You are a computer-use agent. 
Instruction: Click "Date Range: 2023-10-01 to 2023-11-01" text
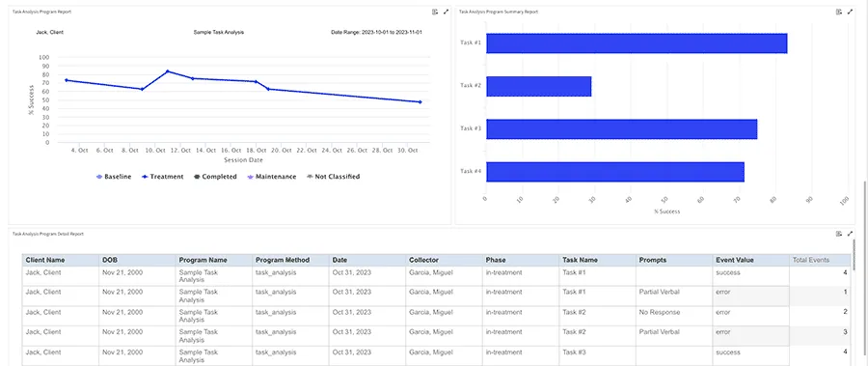pos(376,32)
